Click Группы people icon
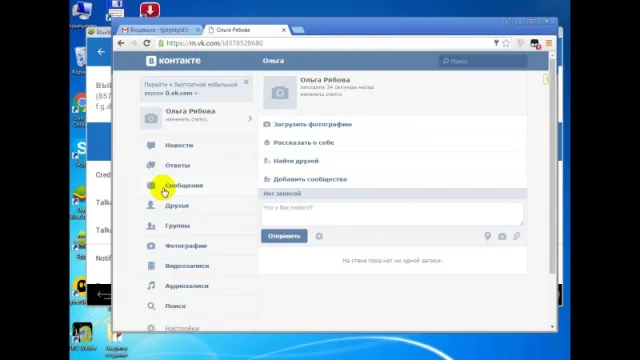Screen dimensions: 640x360 click(151, 226)
